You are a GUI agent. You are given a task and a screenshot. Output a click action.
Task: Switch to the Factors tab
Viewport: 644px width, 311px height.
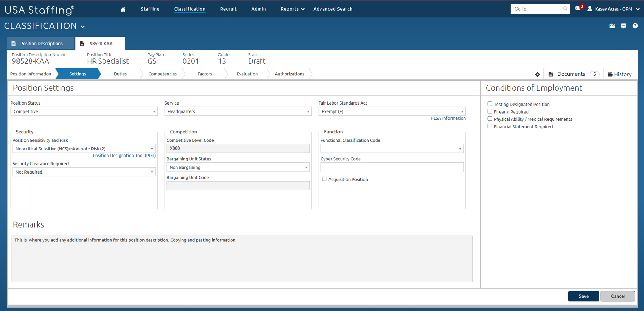point(205,74)
